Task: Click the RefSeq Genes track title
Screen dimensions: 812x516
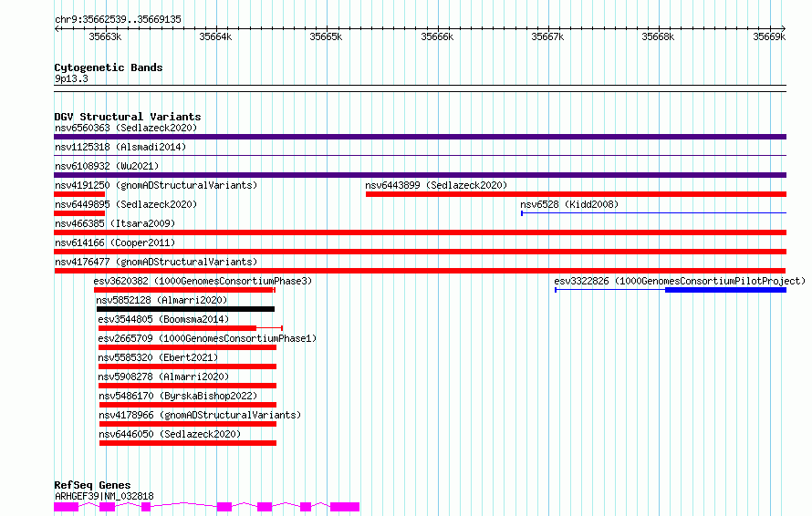Action: coord(92,485)
